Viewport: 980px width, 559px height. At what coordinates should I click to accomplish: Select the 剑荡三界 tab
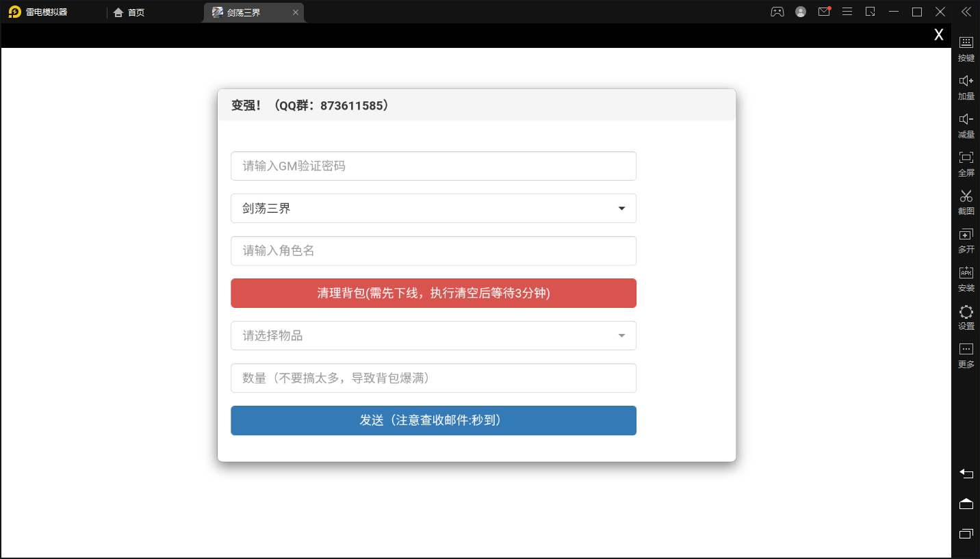coord(254,12)
